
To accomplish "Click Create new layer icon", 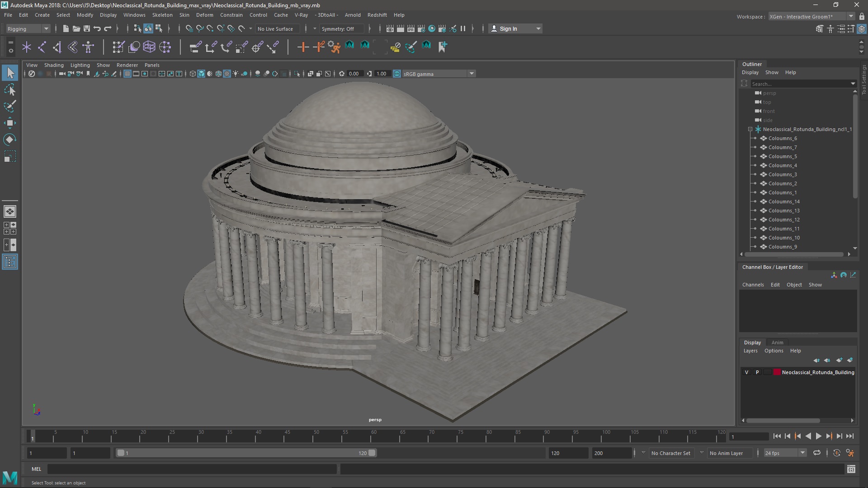I will (839, 360).
